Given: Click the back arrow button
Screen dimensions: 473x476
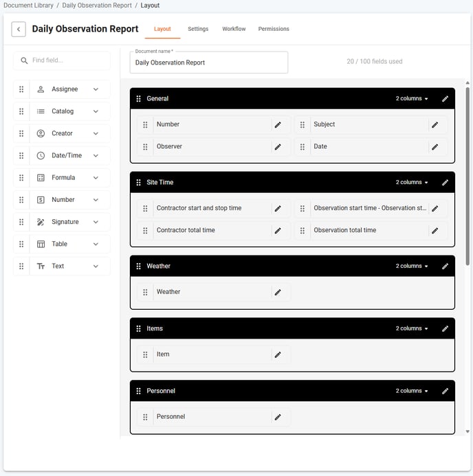Looking at the screenshot, I should point(19,29).
